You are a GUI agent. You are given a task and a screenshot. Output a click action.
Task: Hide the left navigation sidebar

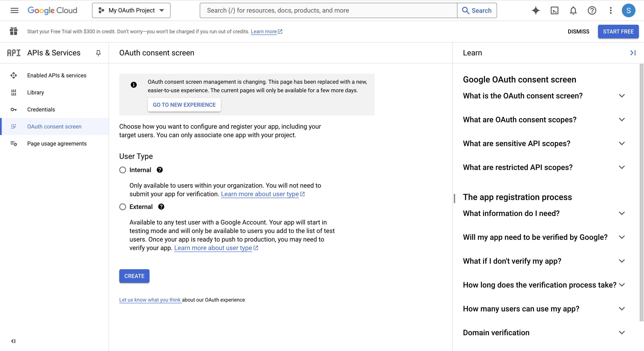13,341
